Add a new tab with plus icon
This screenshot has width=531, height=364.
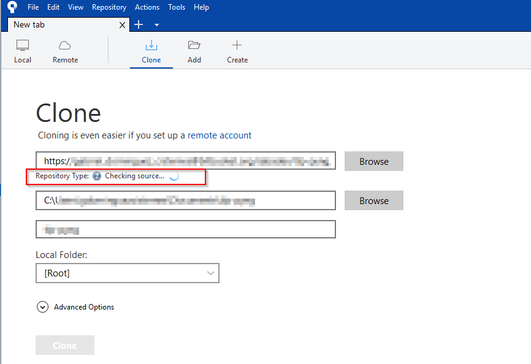(x=139, y=25)
